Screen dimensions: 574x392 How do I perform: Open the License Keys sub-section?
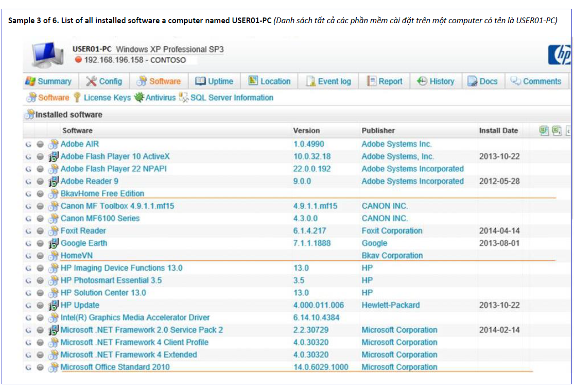(x=102, y=98)
